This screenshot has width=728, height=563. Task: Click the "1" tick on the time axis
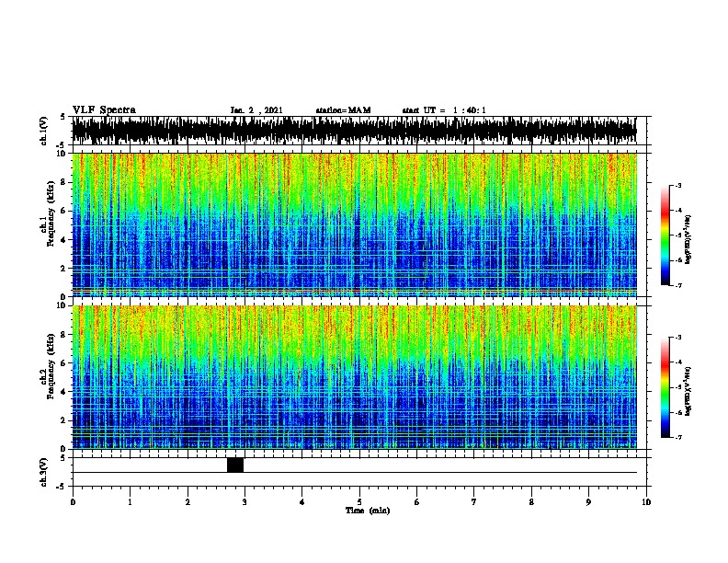[x=130, y=502]
